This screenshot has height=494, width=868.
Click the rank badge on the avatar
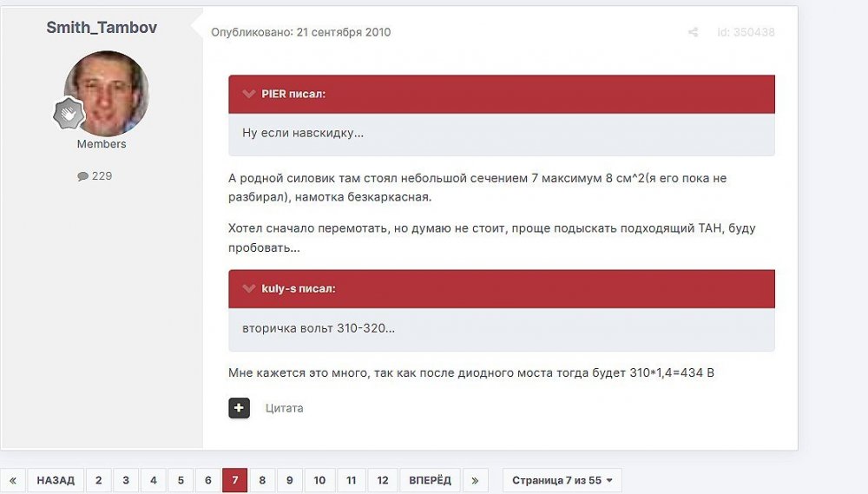[69, 114]
